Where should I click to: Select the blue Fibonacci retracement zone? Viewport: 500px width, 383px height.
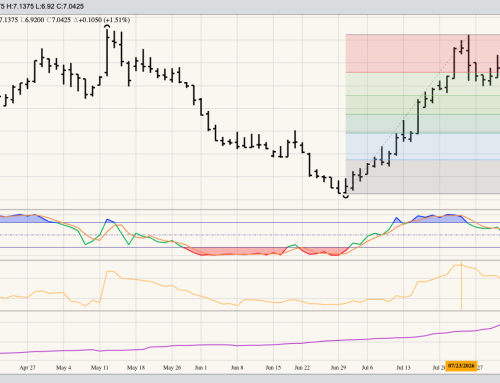tap(423, 147)
